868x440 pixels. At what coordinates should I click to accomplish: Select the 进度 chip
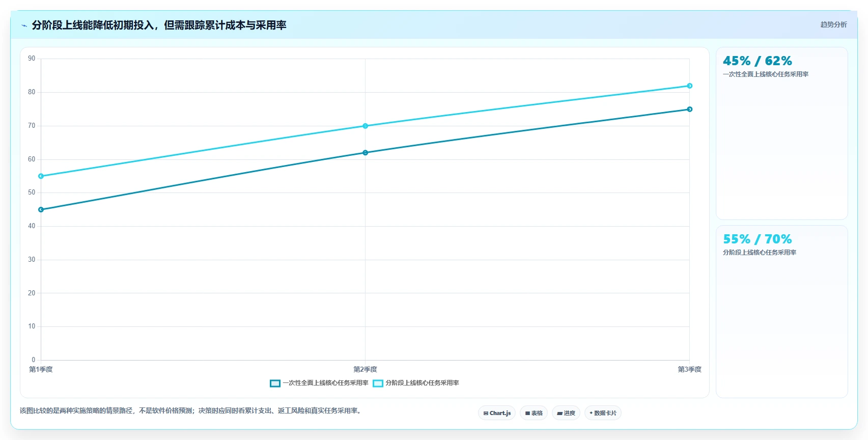tap(566, 413)
